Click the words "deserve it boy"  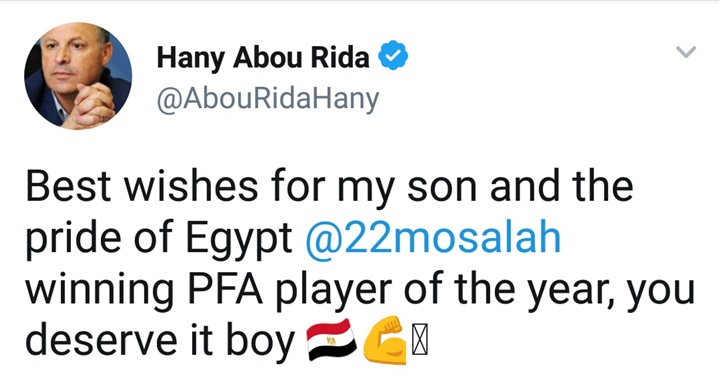tap(160, 341)
